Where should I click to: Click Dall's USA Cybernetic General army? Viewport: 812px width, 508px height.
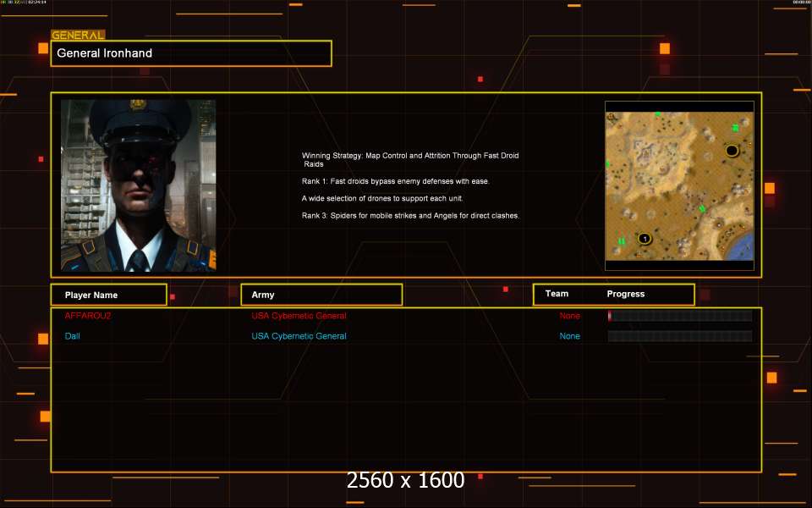pos(299,336)
